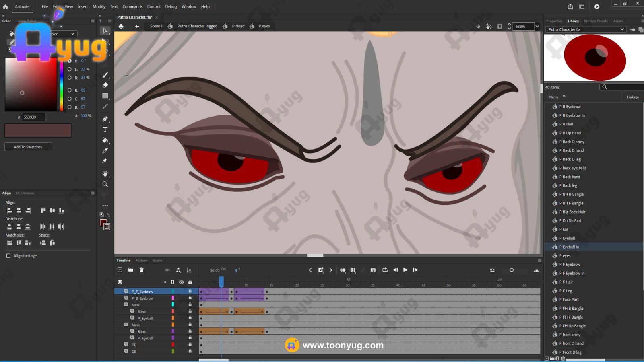Toggle the Onion Skin button
This screenshot has width=644, height=362.
[343, 270]
